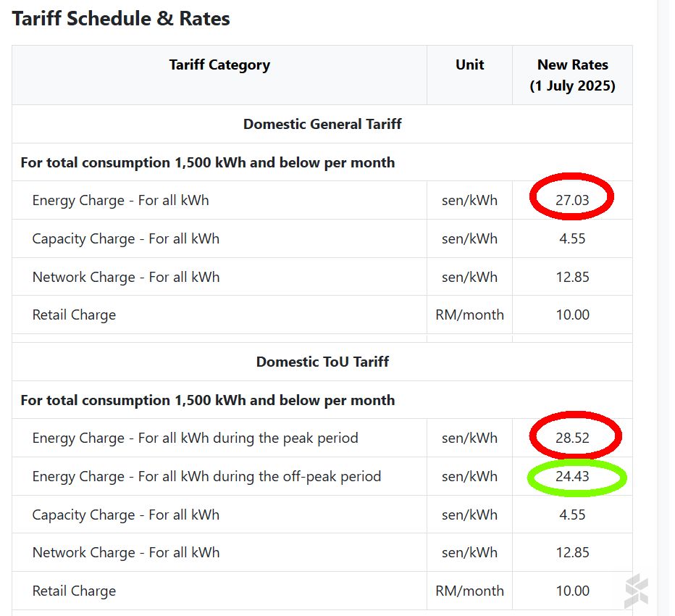The image size is (675, 616).
Task: Click the Domestic ToU Tariff section title
Action: (322, 362)
